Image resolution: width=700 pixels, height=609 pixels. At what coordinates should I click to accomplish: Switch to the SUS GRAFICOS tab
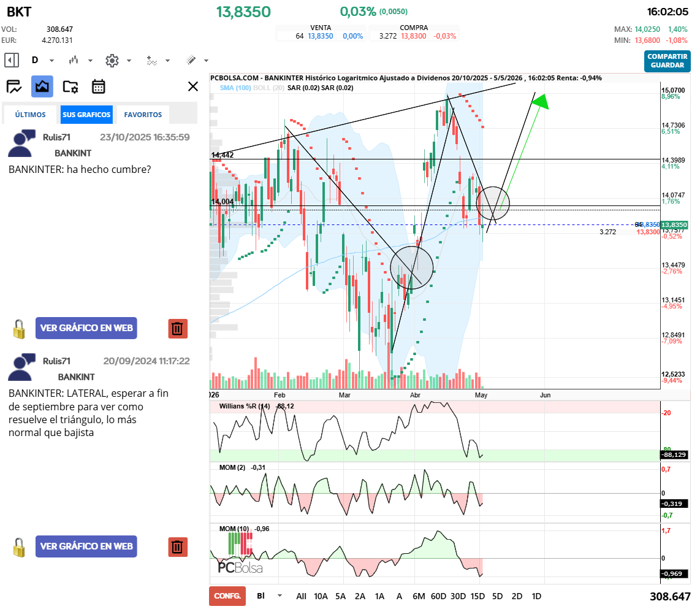pos(86,115)
